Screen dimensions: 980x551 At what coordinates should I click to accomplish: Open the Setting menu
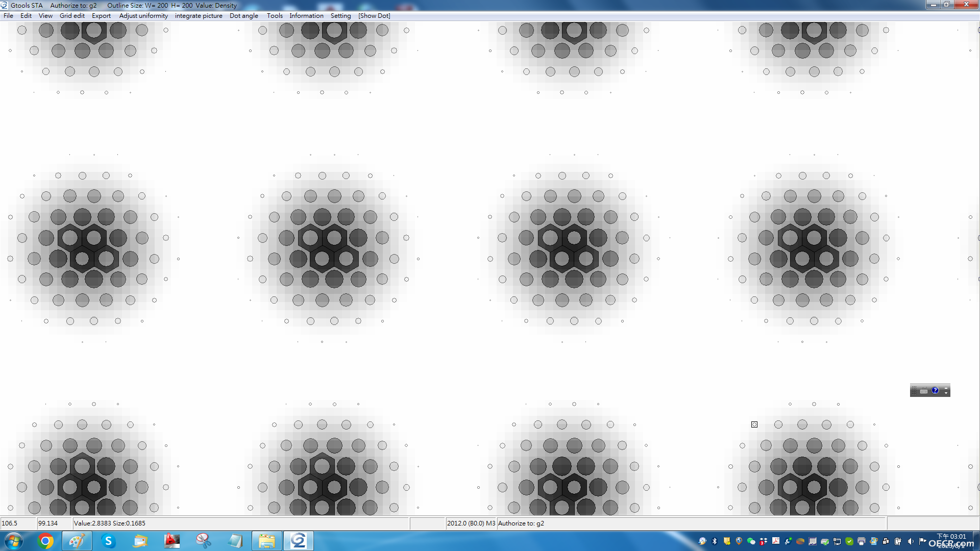(x=340, y=16)
